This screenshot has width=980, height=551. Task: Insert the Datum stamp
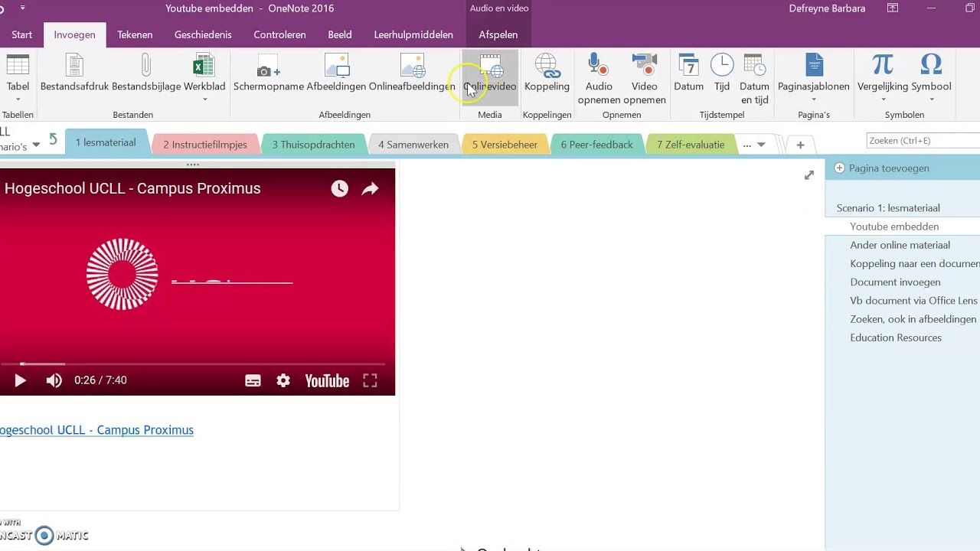pyautogui.click(x=688, y=73)
